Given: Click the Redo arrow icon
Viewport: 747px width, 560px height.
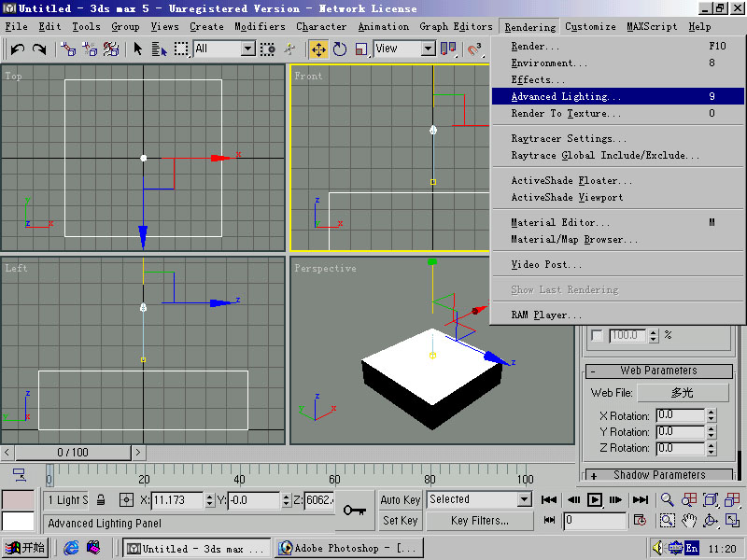Looking at the screenshot, I should (x=39, y=49).
